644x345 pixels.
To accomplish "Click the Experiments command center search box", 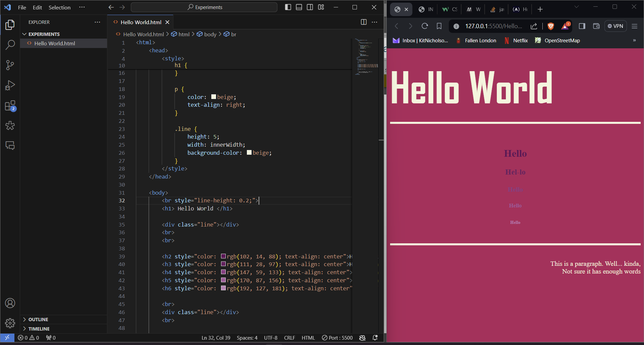I will click(x=204, y=7).
